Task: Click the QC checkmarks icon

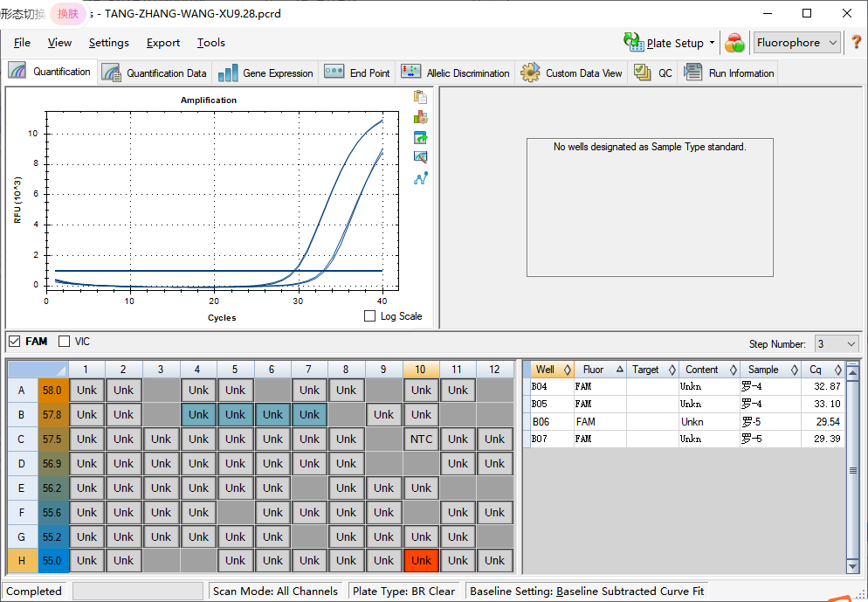Action: tap(642, 72)
